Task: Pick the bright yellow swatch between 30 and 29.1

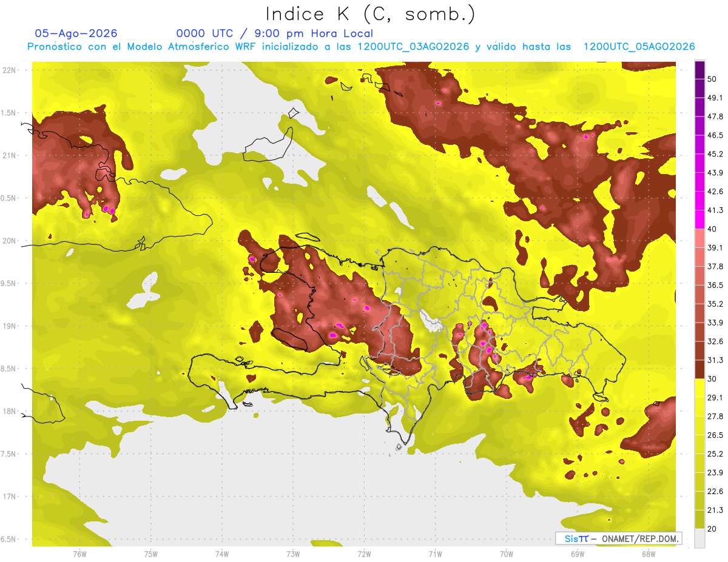Action: pyautogui.click(x=700, y=388)
